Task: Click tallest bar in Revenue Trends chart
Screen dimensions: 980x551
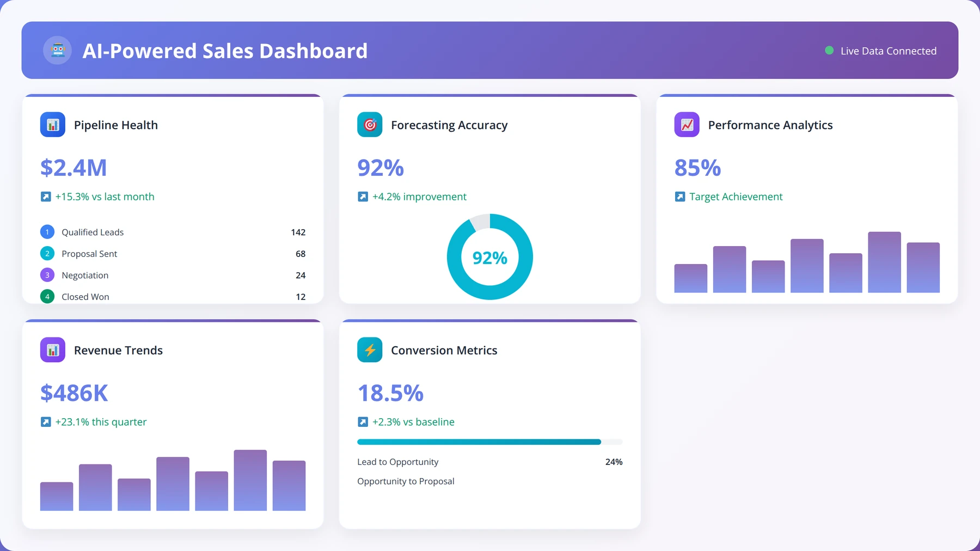Action: tap(250, 480)
